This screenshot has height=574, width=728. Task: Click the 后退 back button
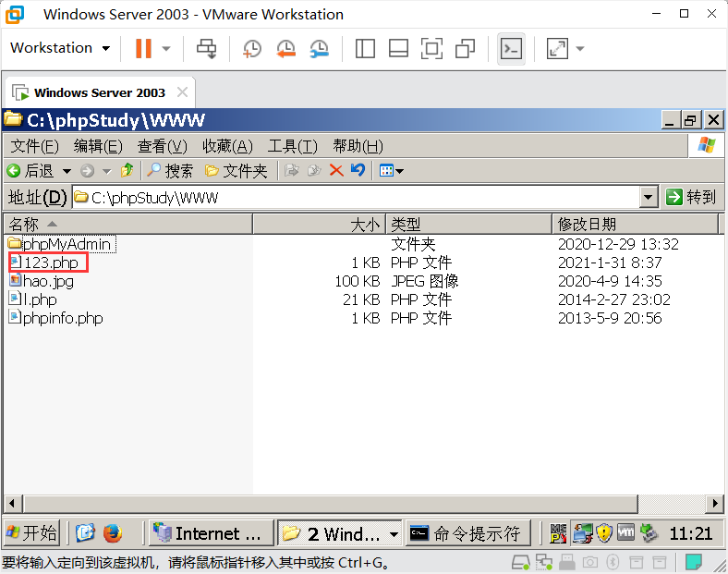[x=30, y=171]
